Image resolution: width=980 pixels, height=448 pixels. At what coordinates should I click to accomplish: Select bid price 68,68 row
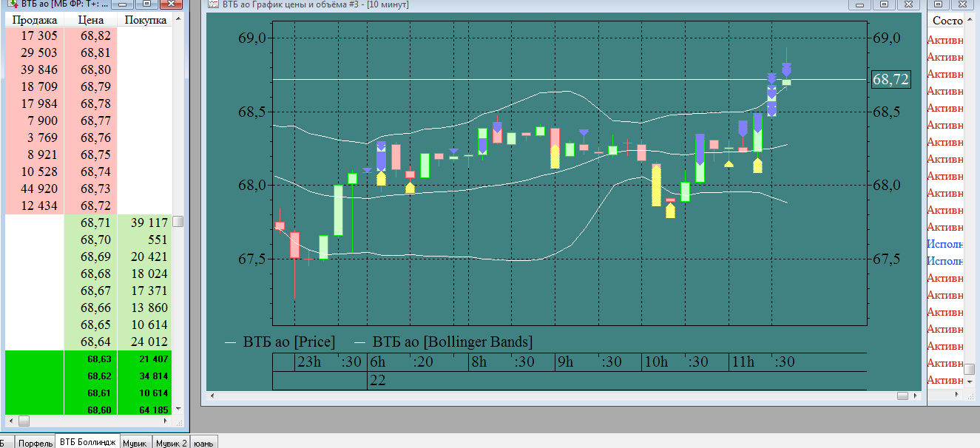click(x=91, y=274)
